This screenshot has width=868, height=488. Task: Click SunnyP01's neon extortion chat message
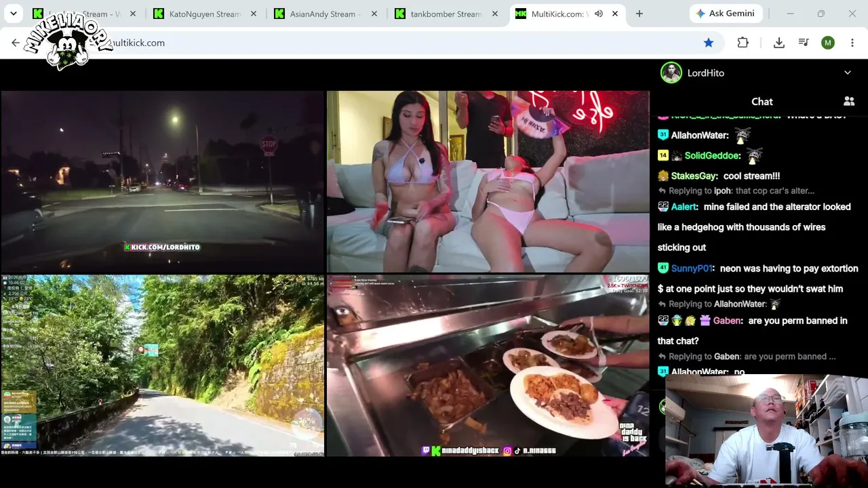tap(758, 279)
